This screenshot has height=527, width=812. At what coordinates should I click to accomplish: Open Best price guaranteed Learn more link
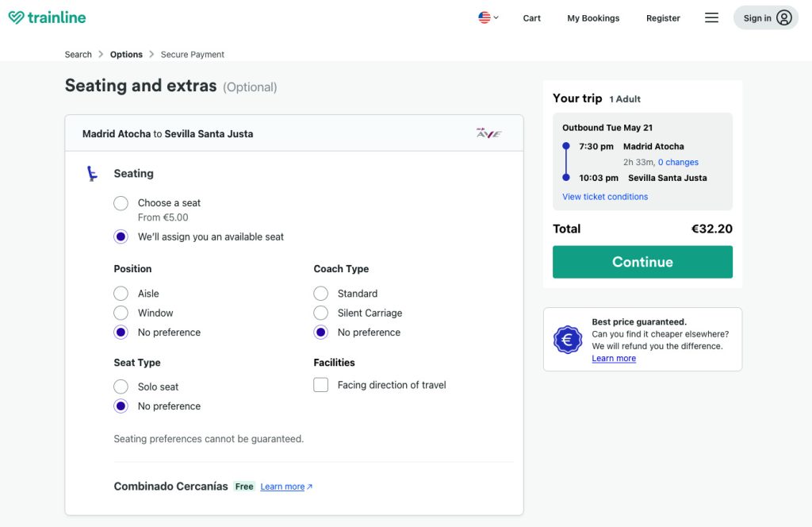[614, 359]
